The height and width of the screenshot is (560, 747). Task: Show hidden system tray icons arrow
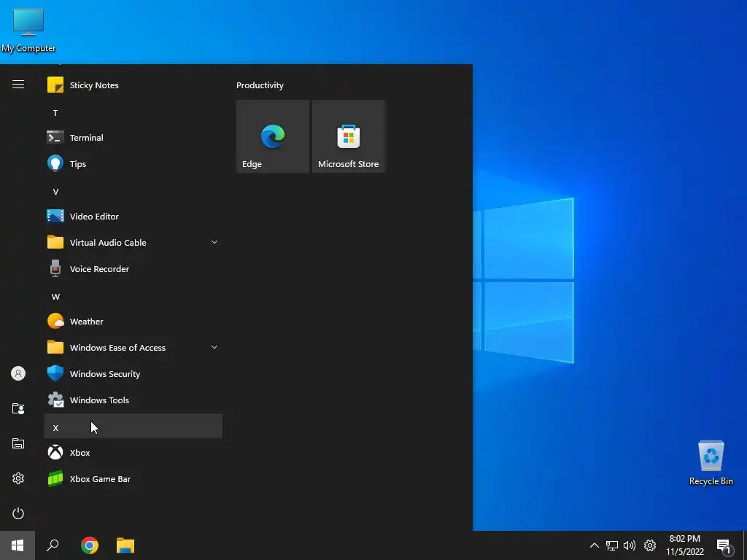point(594,545)
